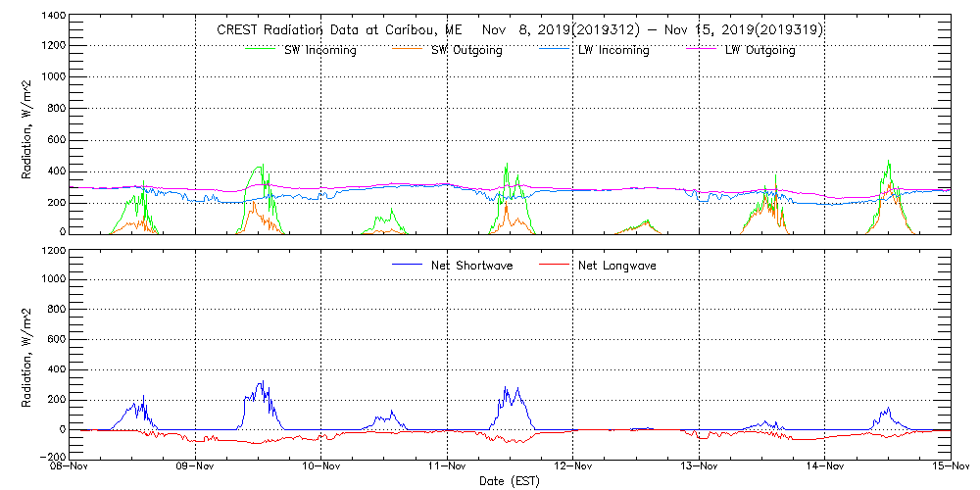The image size is (980, 490).
Task: Click the 08-Nov date tick label
Action: point(71,467)
